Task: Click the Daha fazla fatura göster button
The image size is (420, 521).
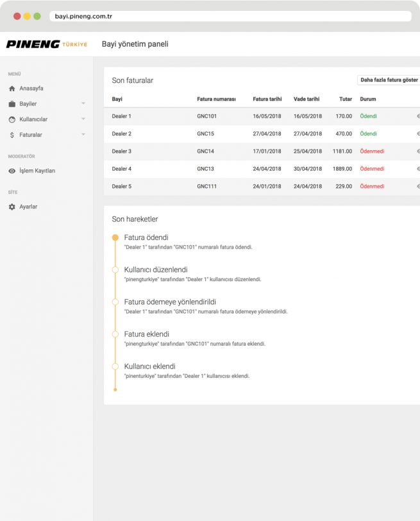Action: [389, 80]
